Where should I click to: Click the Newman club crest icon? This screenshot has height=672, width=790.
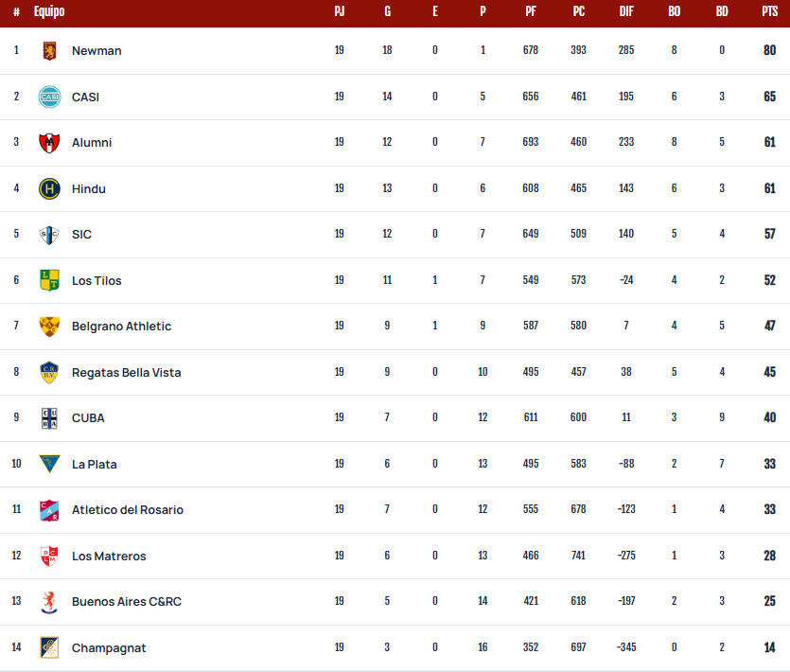click(x=49, y=51)
